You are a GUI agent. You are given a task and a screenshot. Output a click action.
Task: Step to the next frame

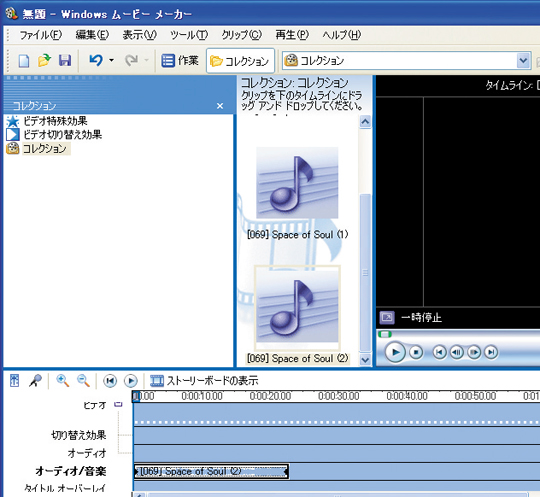pos(474,352)
